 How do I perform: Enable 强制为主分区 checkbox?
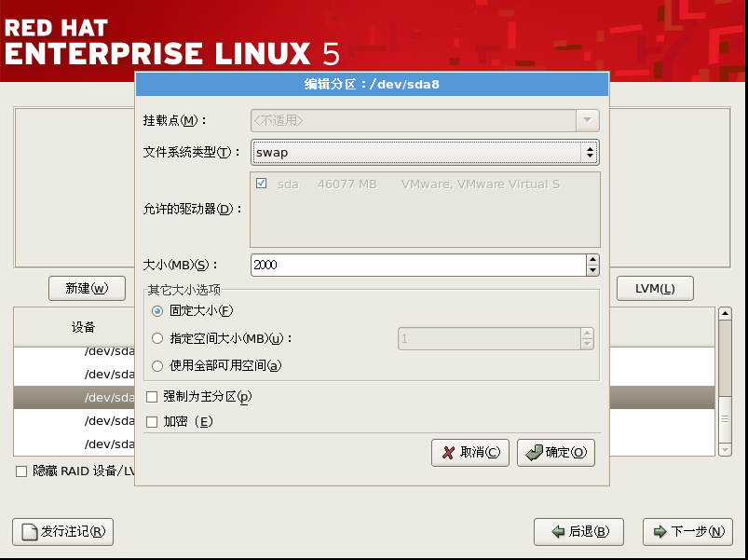152,396
